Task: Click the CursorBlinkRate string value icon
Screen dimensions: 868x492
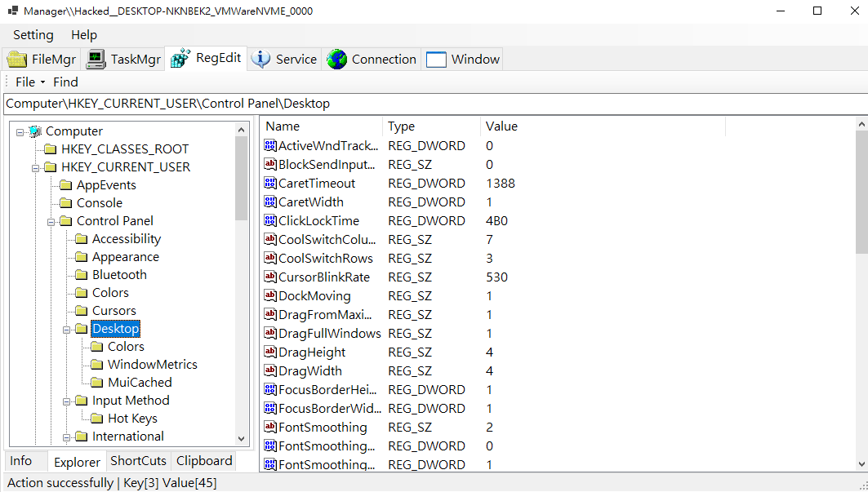Action: pyautogui.click(x=270, y=277)
